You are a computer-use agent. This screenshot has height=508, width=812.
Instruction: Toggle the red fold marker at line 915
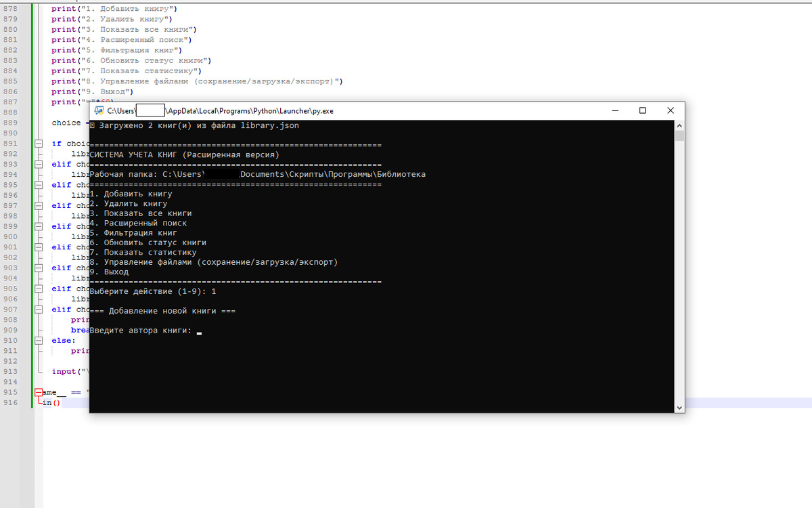tap(39, 392)
